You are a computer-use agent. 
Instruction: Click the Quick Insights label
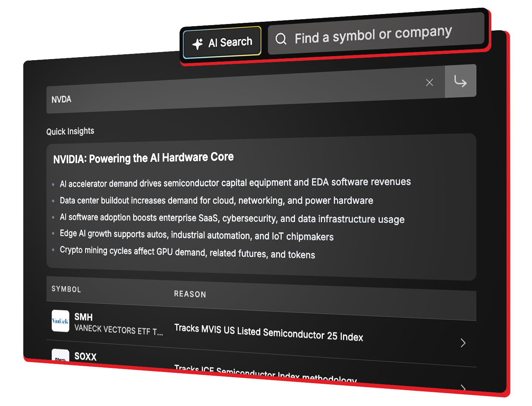[x=70, y=131]
